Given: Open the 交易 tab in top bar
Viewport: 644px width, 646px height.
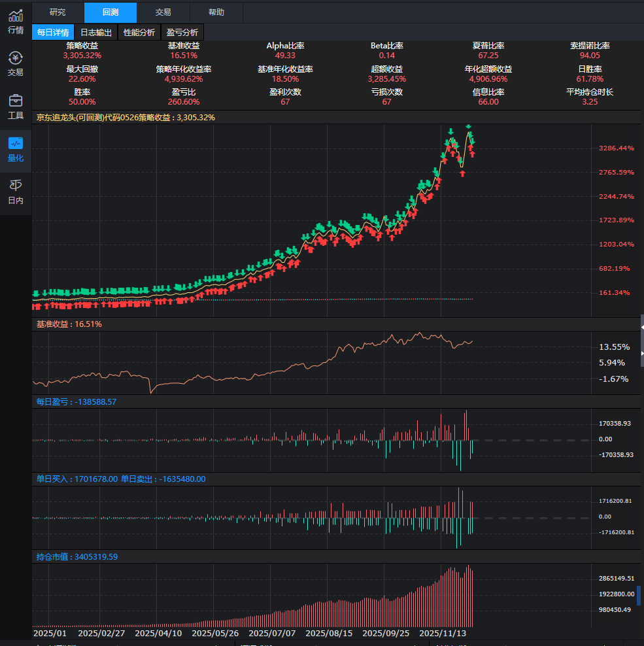Looking at the screenshot, I should point(163,12).
